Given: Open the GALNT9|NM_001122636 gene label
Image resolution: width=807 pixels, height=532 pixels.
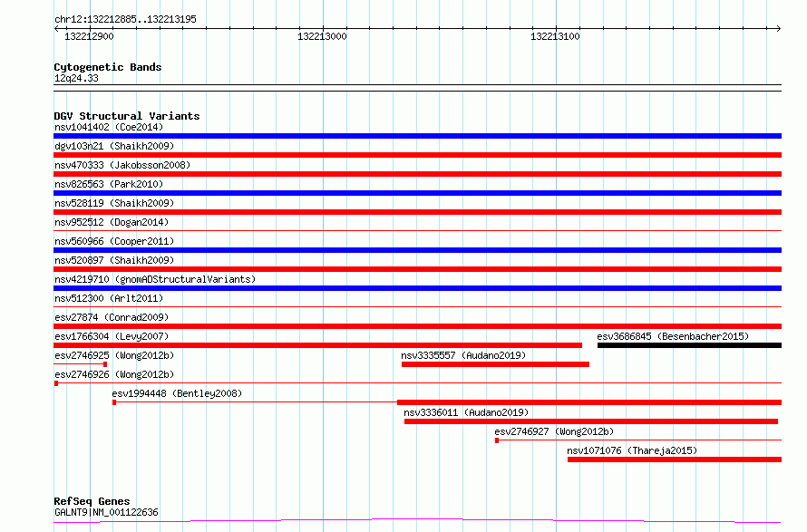Looking at the screenshot, I should pyautogui.click(x=106, y=512).
